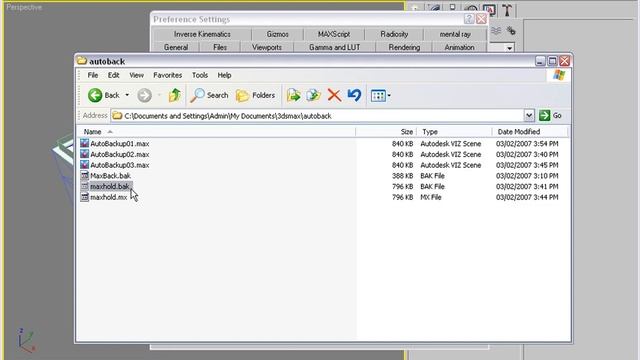The image size is (640, 360).
Task: Open the 3ds Max Display panel icon
Action: click(489, 10)
